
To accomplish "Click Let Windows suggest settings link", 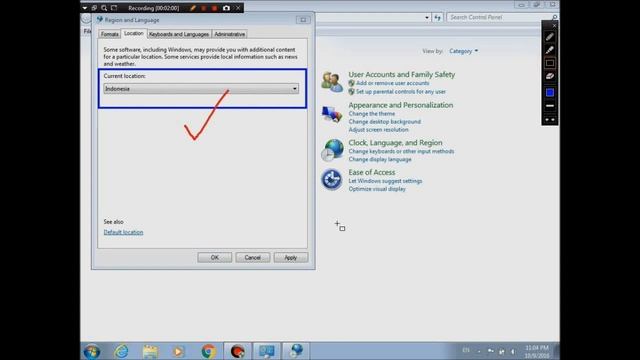I will point(385,181).
